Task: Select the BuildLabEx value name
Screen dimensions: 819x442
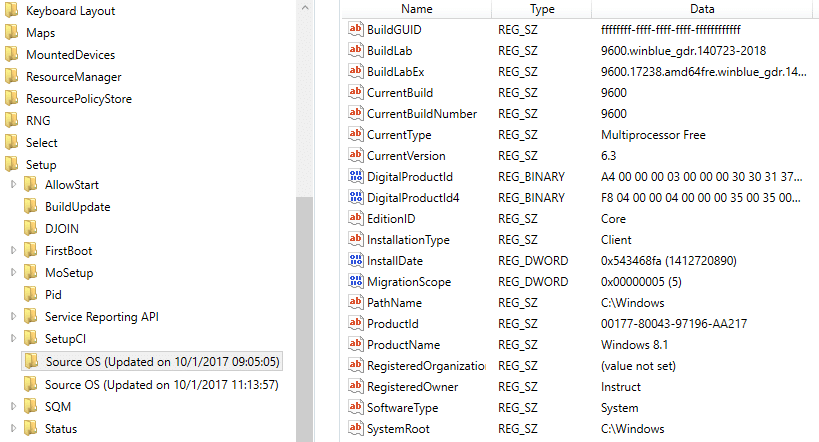Action: (395, 72)
